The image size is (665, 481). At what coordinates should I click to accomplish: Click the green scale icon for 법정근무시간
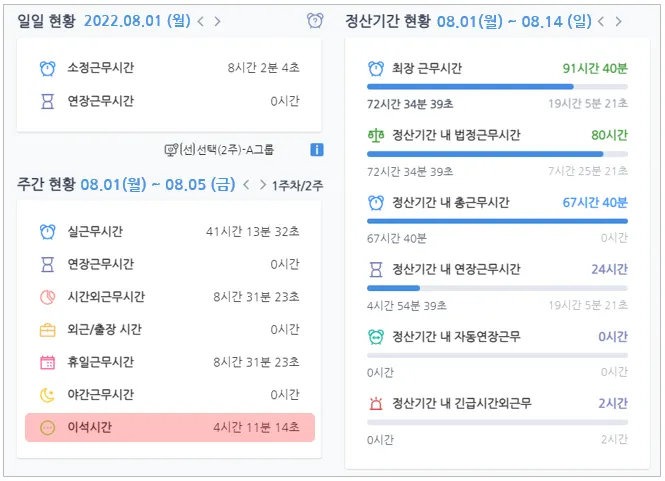click(x=376, y=135)
